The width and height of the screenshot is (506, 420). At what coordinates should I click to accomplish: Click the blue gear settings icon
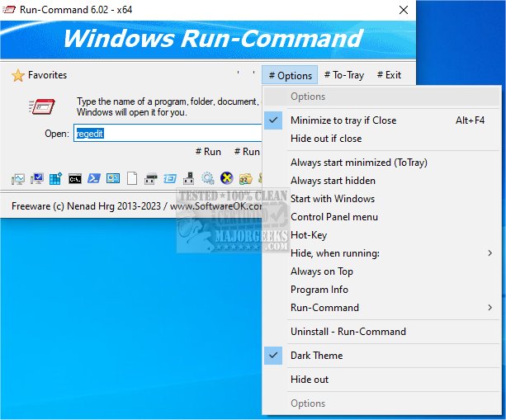(x=207, y=178)
